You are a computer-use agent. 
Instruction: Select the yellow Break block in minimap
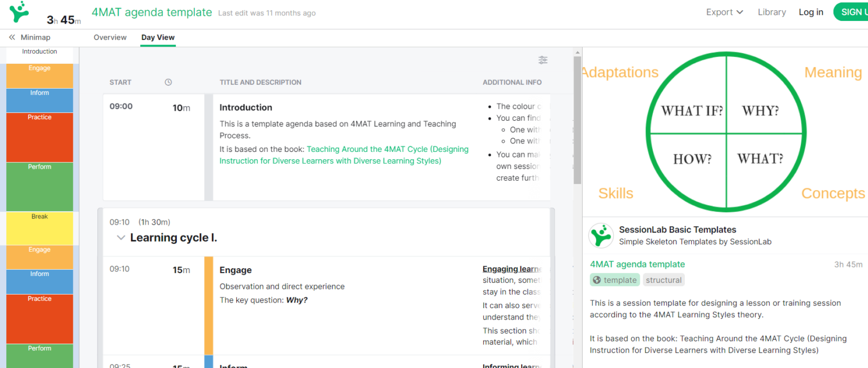pos(39,228)
